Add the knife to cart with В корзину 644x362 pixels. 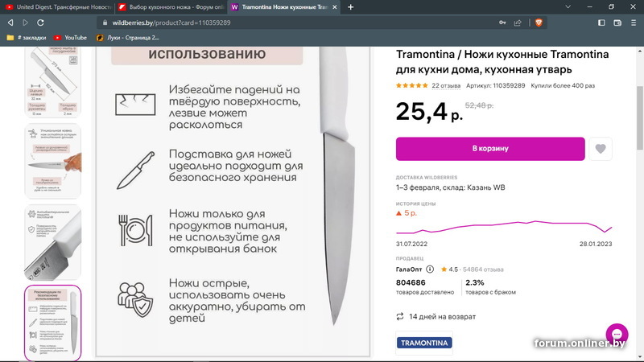490,149
